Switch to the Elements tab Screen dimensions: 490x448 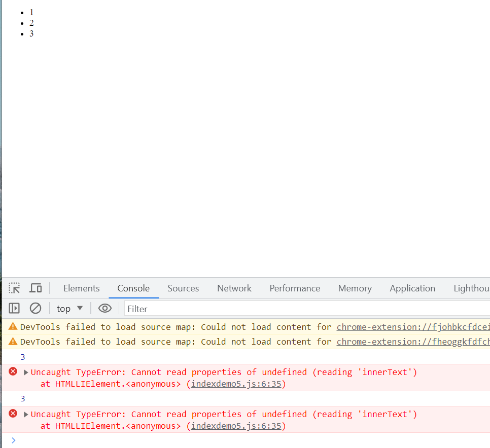[82, 288]
